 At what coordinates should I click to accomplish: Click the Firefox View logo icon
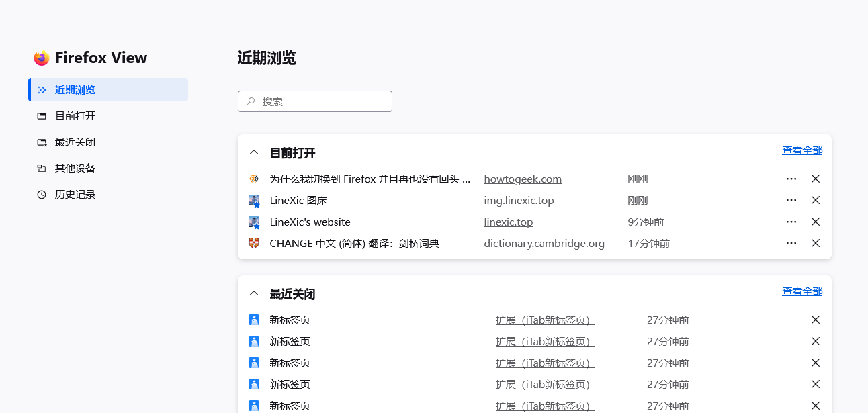(x=42, y=58)
